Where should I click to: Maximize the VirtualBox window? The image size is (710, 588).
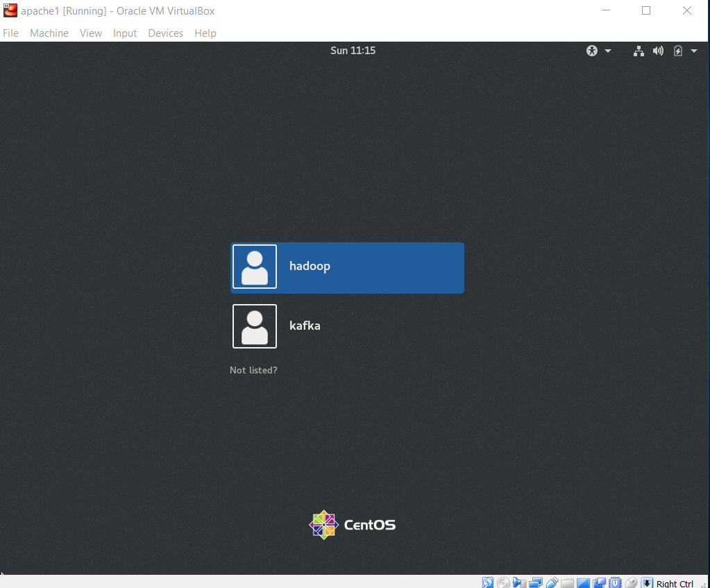pos(646,10)
